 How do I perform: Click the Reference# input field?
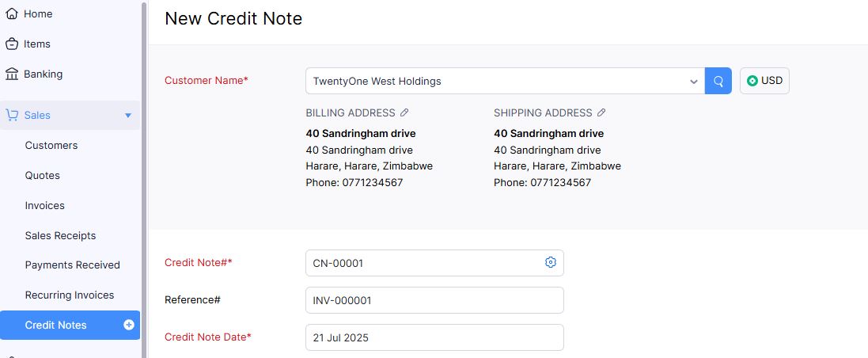tap(434, 300)
